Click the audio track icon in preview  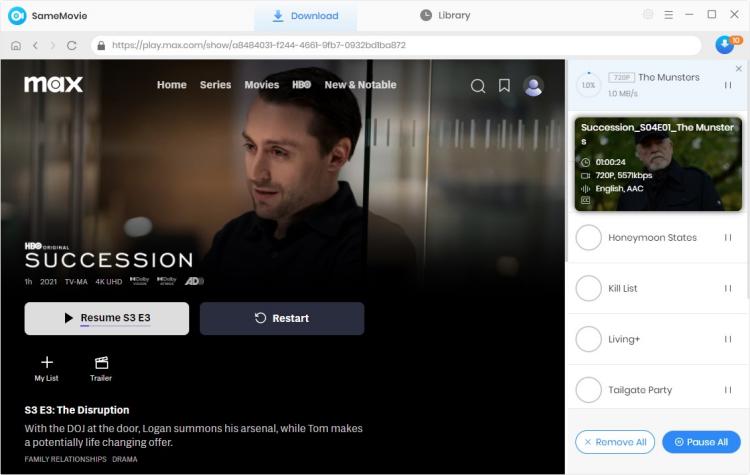[585, 188]
